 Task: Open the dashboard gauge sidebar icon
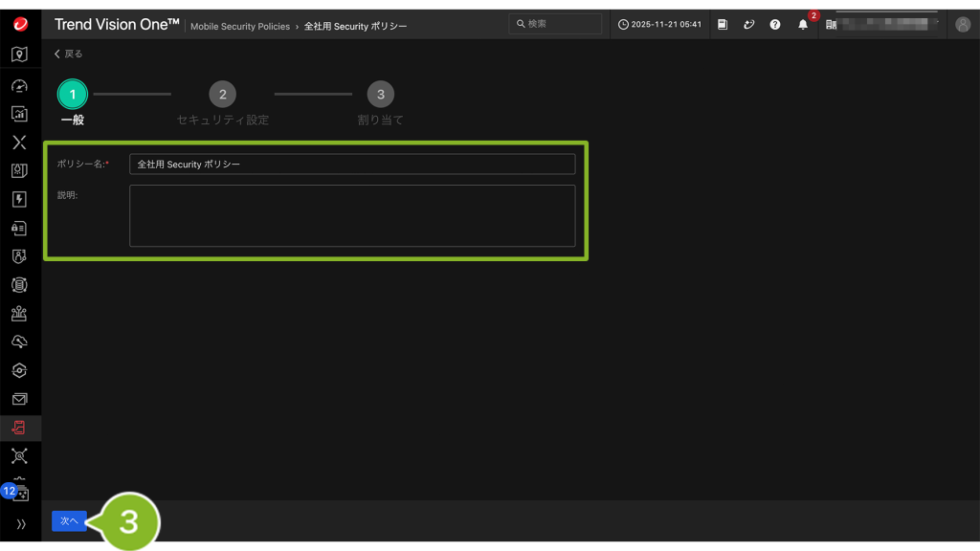pos(20,85)
